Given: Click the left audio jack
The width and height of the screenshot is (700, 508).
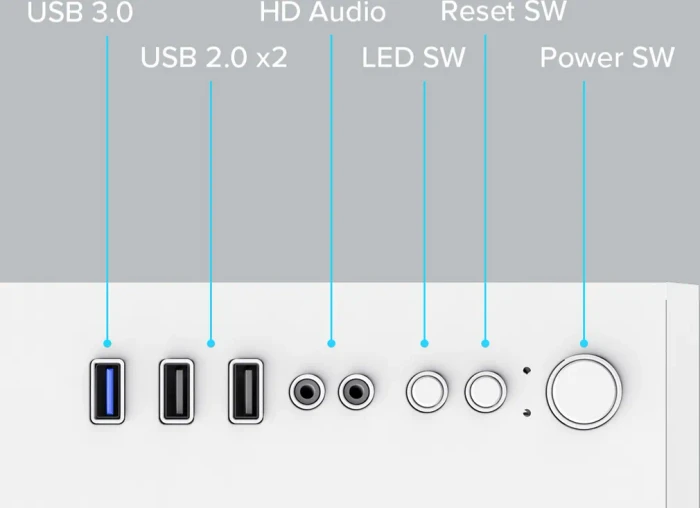Looking at the screenshot, I should click(307, 391).
